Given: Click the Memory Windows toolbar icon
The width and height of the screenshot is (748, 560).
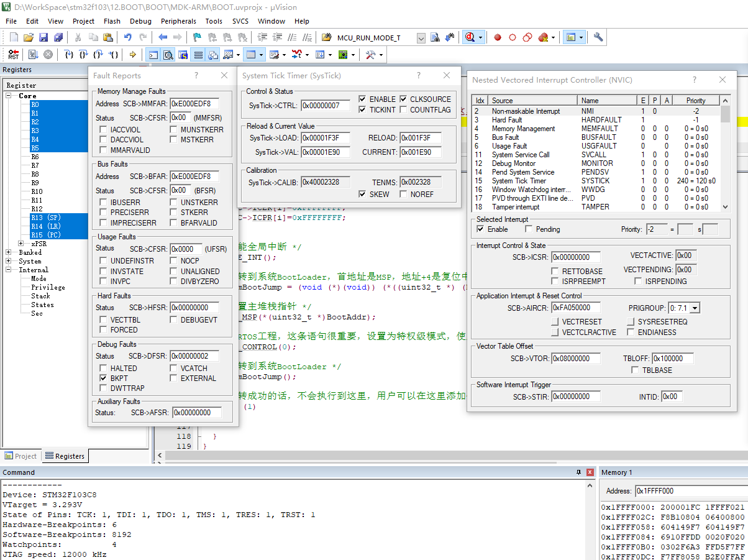Looking at the screenshot, I should (251, 55).
